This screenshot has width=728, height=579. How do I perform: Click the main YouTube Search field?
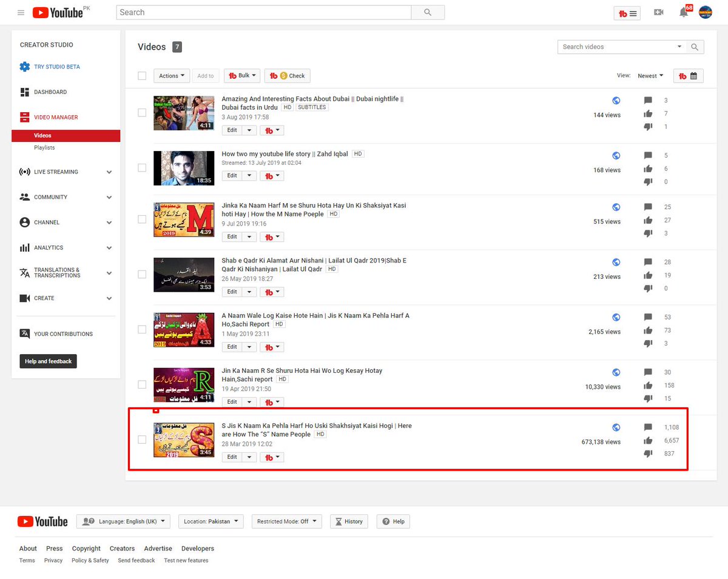coord(264,12)
